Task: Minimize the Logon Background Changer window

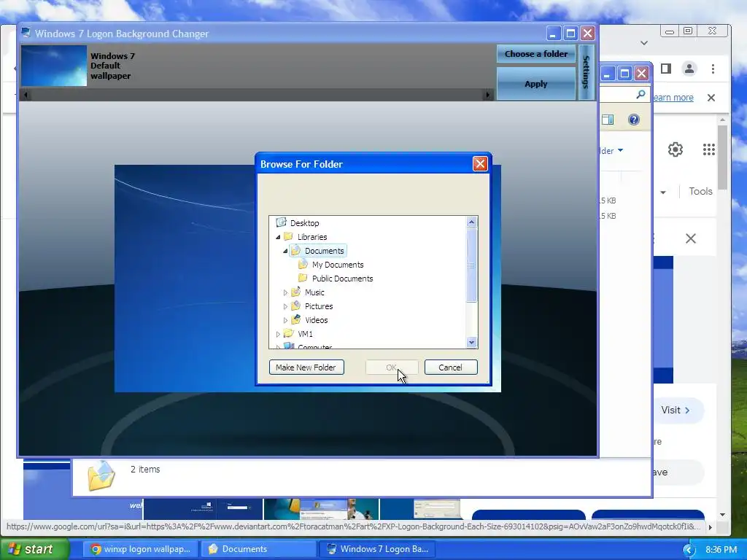Action: [553, 34]
